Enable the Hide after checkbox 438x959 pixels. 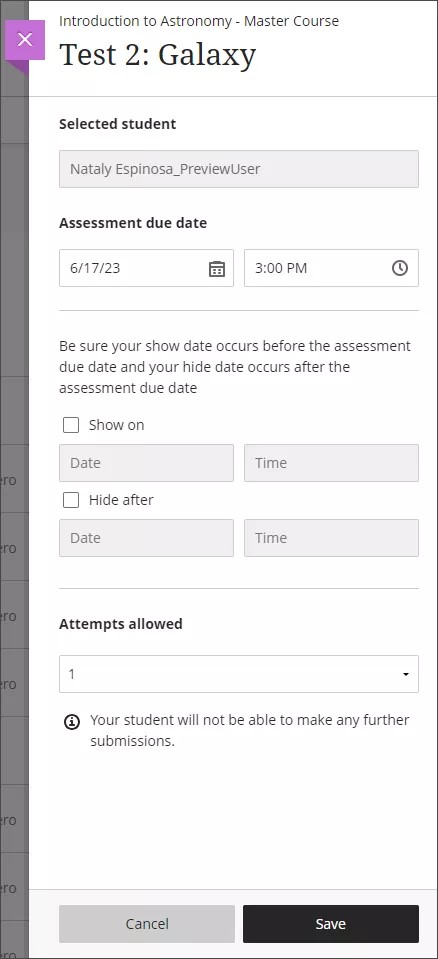(71, 500)
